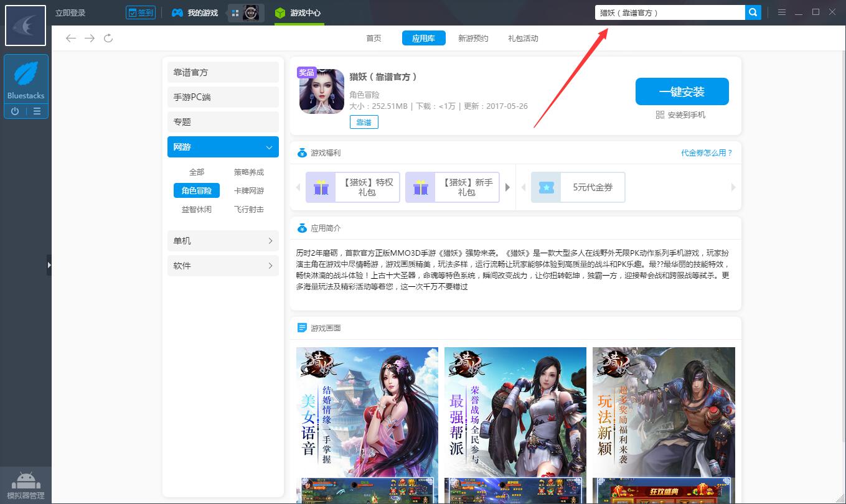The image size is (846, 504).
Task: Expand the left sidebar arrow handle
Action: point(49,265)
